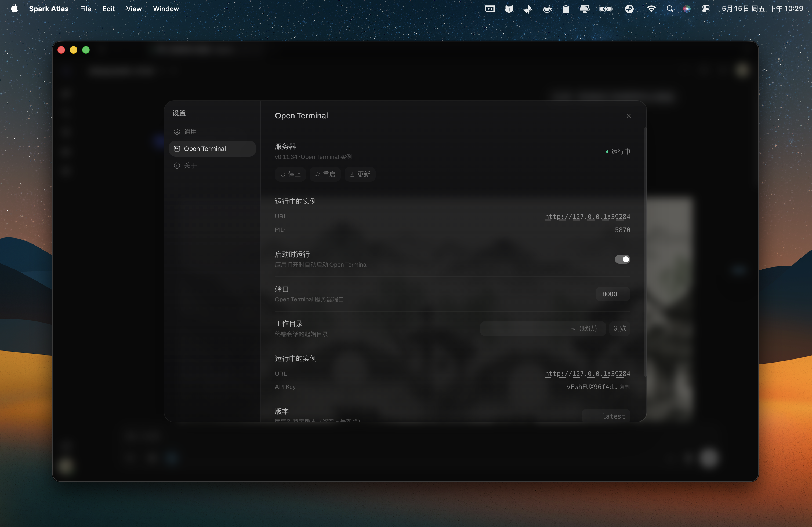The image size is (812, 527).
Task: Restart the server with the 重启 button
Action: (325, 174)
